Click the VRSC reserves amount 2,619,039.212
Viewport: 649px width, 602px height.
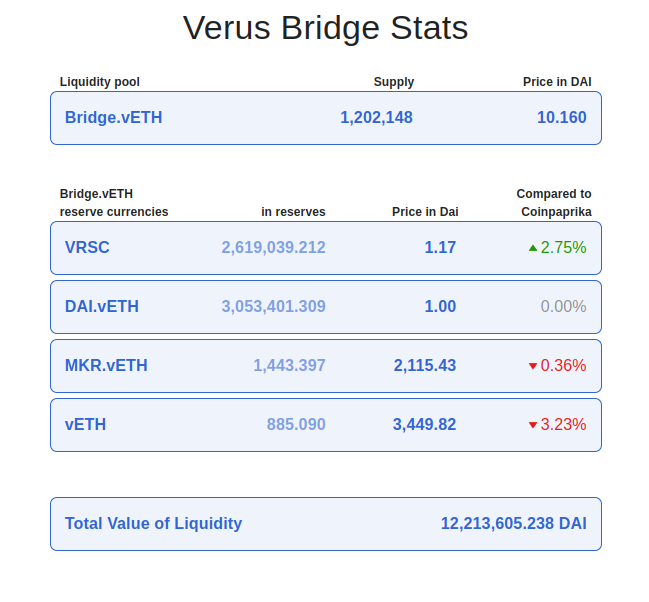click(x=273, y=248)
